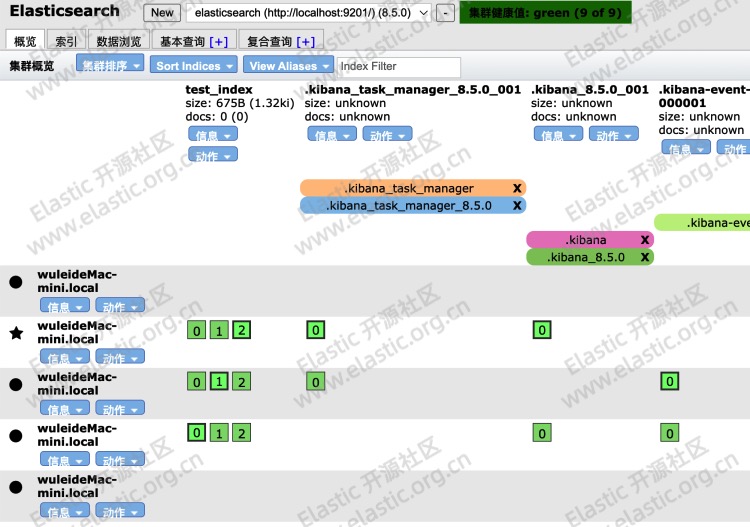Switch to the 概览 overview tab
This screenshot has height=527, width=750.
pyautogui.click(x=25, y=41)
